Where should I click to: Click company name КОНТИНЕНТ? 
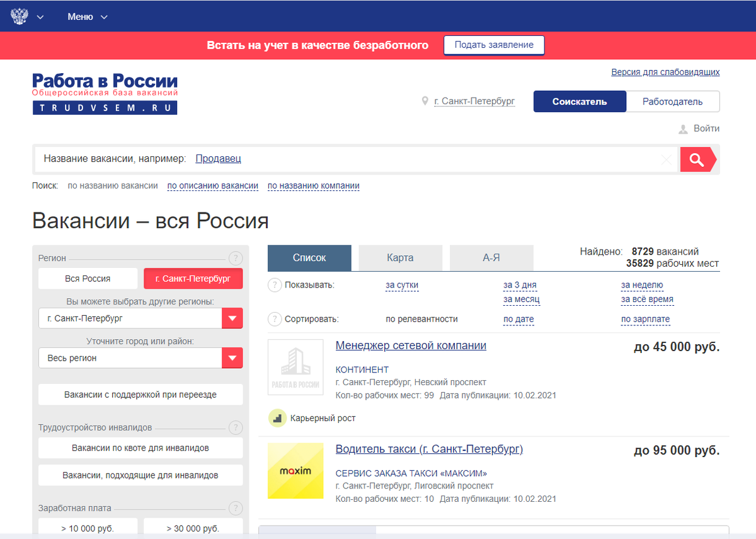[362, 370]
